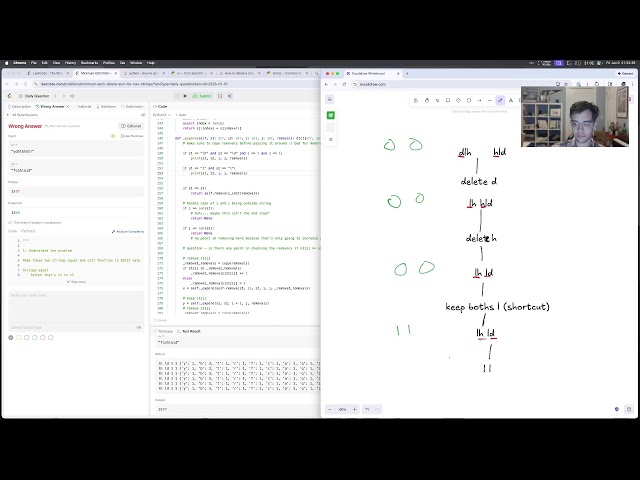
Task: Click Excalidraw undo icon at bottom
Action: (367, 409)
